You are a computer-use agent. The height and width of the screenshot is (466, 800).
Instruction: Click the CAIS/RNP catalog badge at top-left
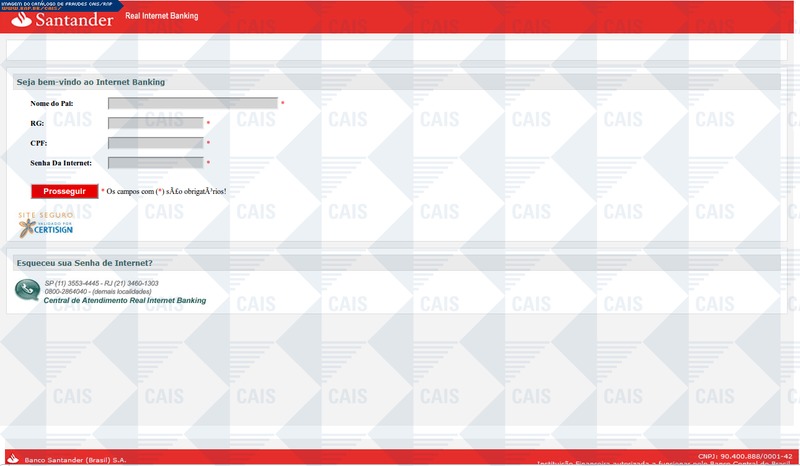click(60, 5)
